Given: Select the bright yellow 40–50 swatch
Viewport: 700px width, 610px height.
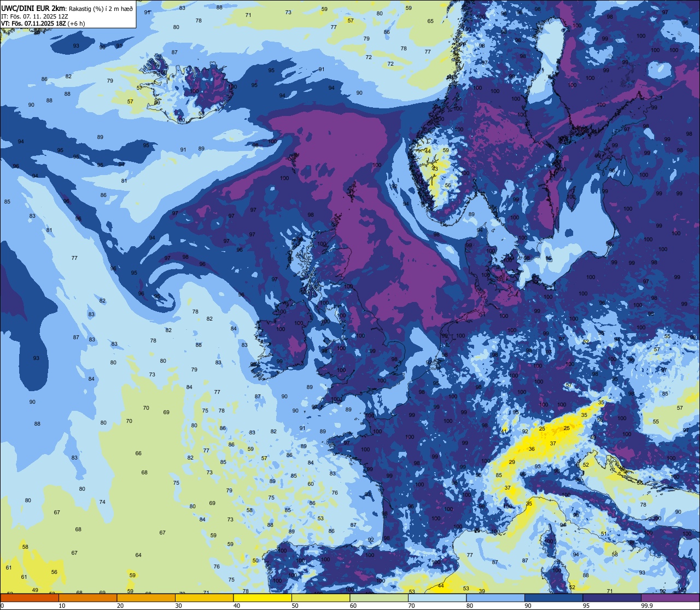Looking at the screenshot, I should pos(262,598).
